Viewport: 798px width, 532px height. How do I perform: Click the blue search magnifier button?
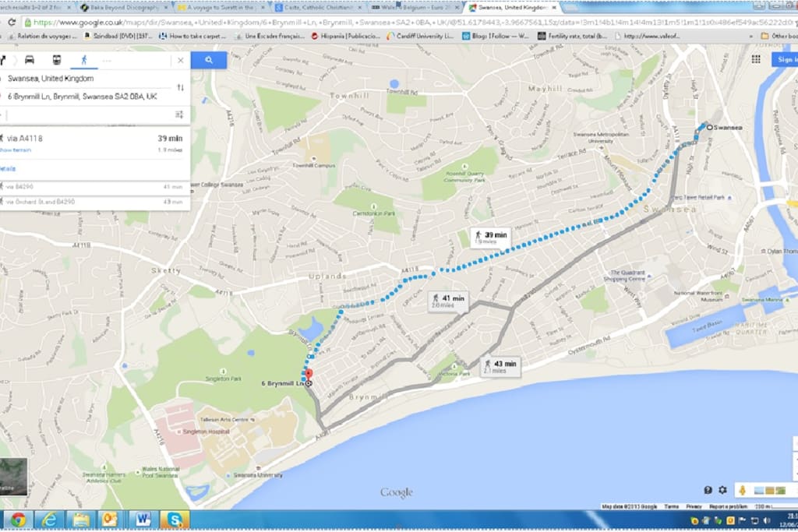pos(209,60)
